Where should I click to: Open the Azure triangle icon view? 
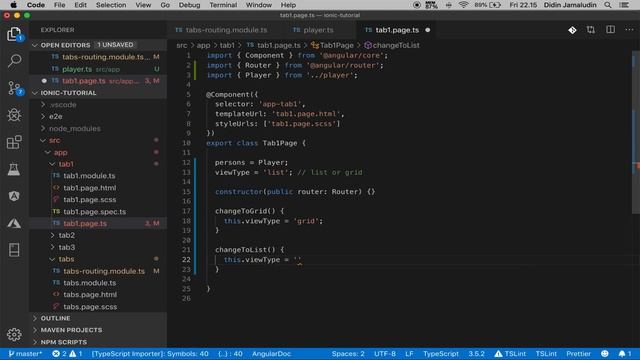coord(14,223)
